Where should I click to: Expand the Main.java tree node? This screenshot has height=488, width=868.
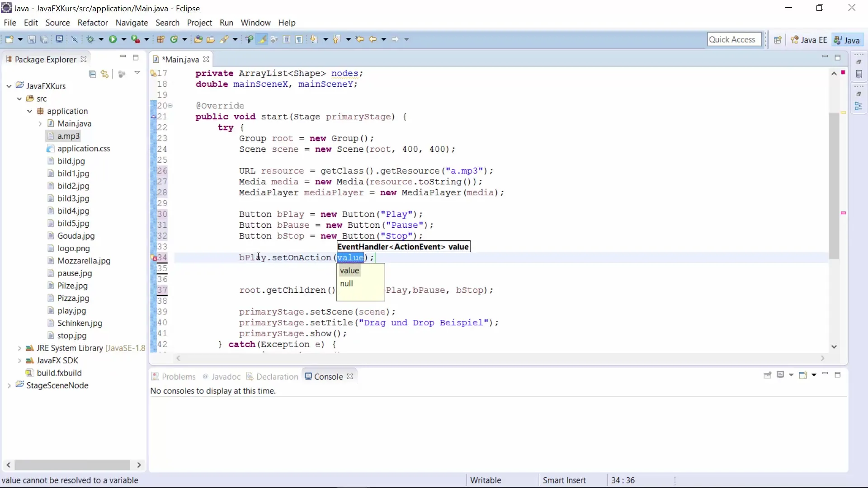tap(40, 124)
